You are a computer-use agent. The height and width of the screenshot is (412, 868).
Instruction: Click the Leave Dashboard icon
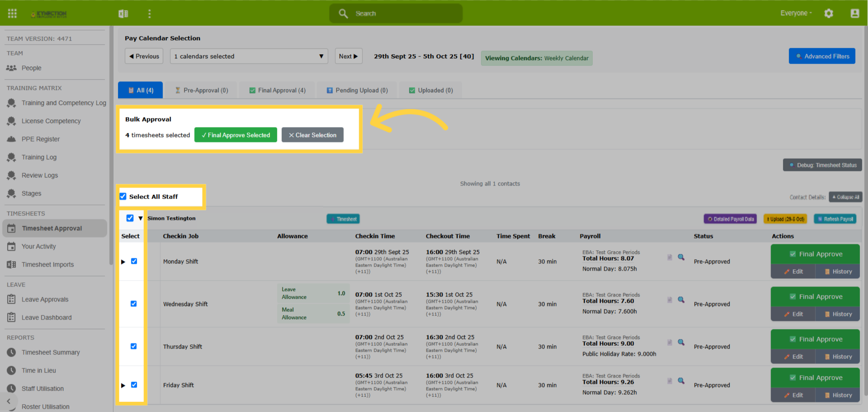click(12, 317)
